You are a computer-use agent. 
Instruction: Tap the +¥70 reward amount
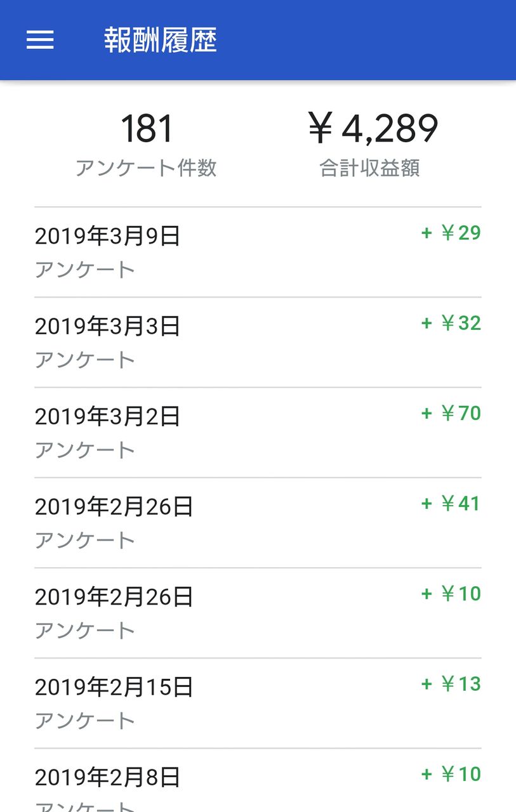point(451,414)
